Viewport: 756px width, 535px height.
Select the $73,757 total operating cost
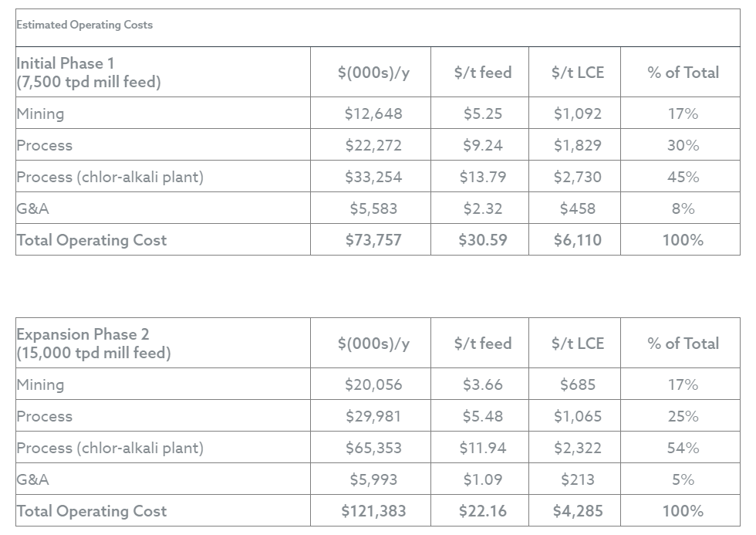[x=373, y=240]
